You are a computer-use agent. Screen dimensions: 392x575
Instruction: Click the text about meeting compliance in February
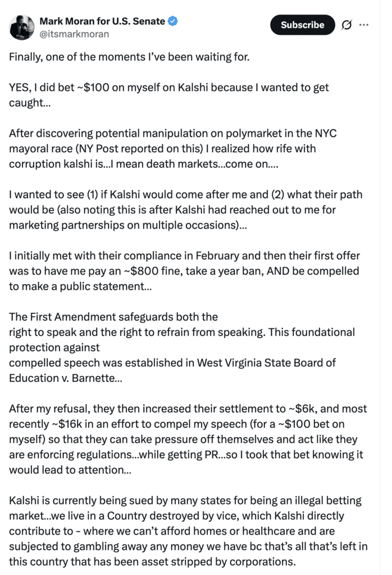tap(112, 255)
